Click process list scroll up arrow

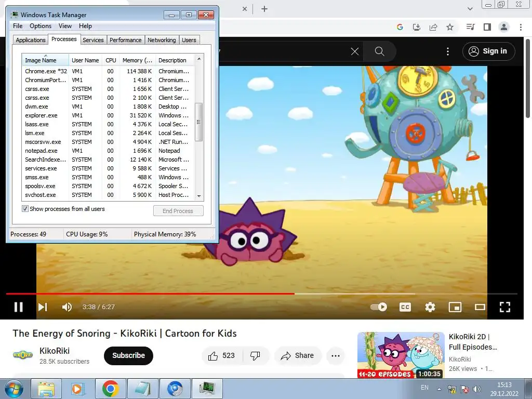pyautogui.click(x=199, y=59)
